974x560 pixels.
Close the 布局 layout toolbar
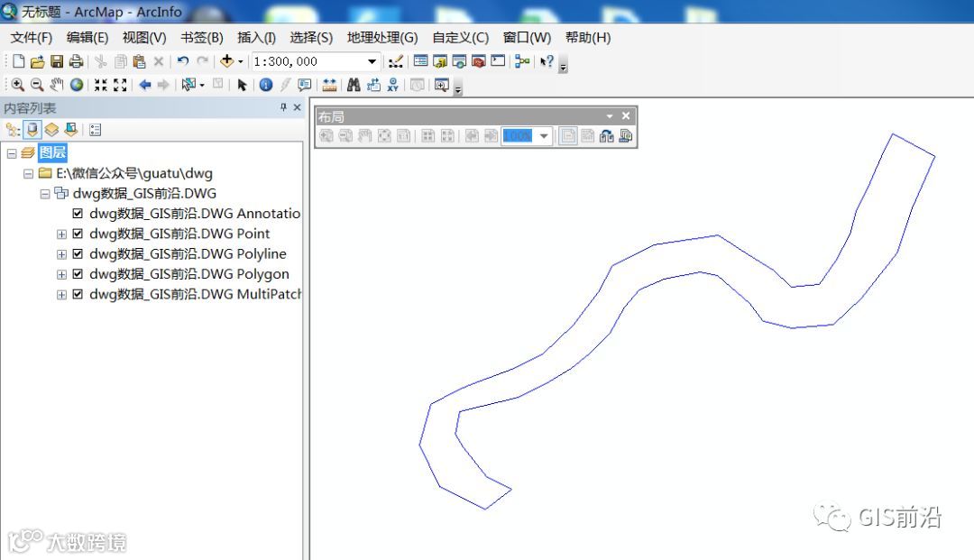point(626,116)
